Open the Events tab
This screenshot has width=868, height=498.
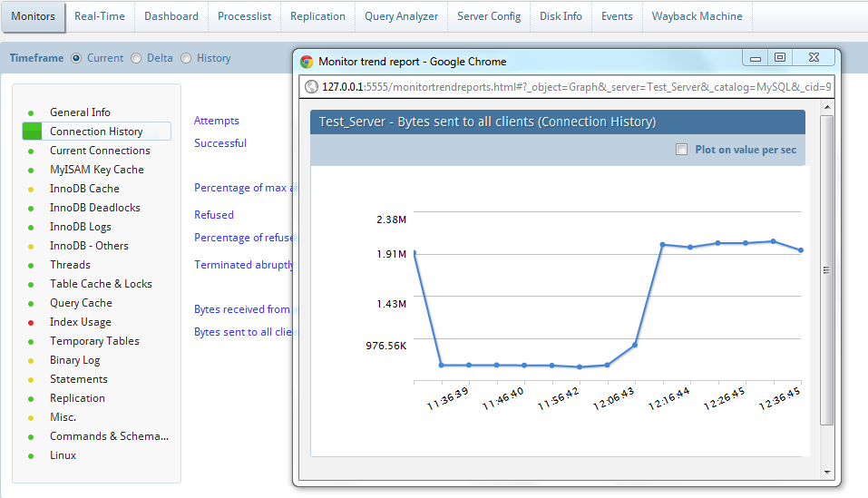617,16
